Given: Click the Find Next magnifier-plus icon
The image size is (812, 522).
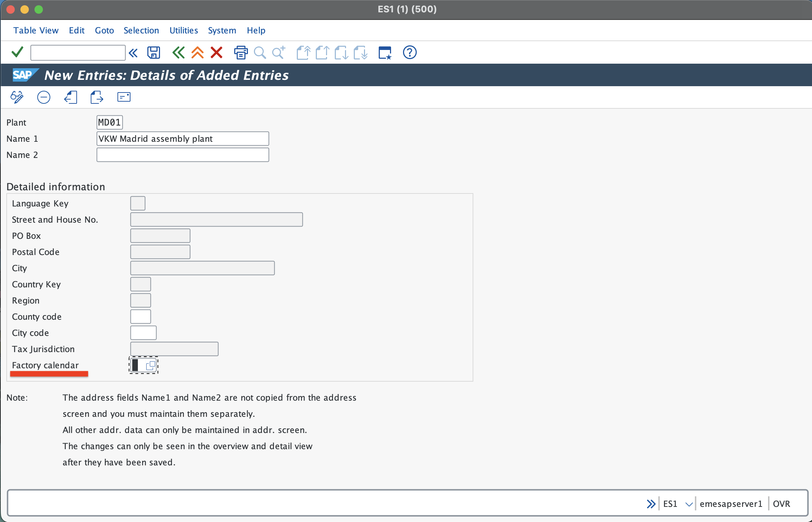Looking at the screenshot, I should coord(279,52).
